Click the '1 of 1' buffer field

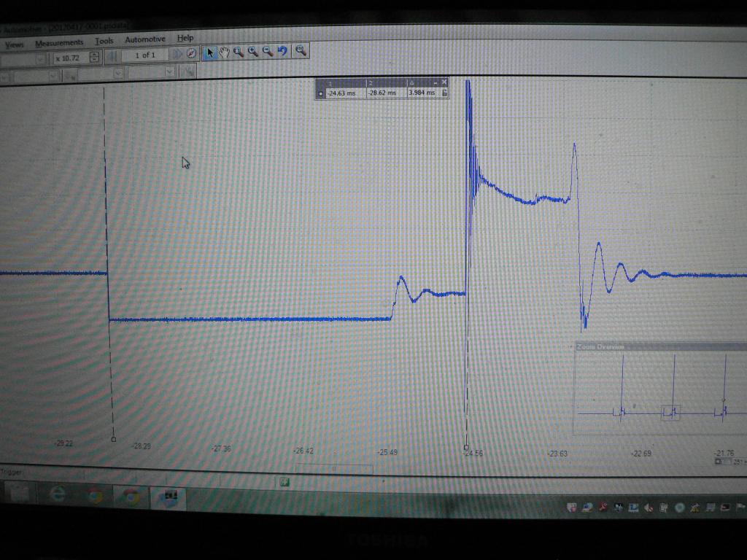[145, 55]
